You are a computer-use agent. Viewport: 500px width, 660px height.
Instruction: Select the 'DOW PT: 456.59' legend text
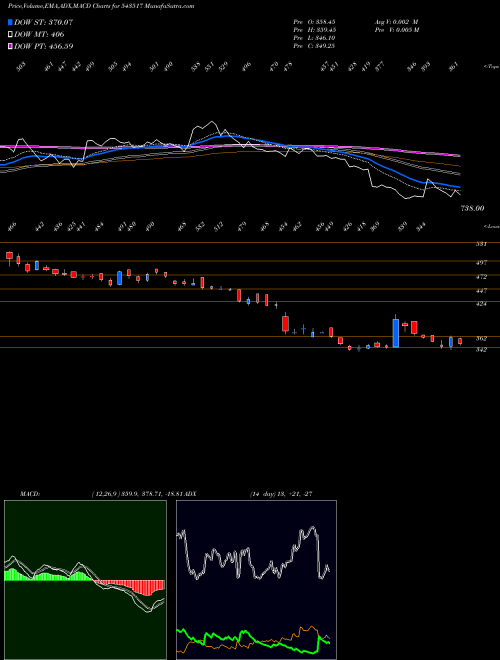click(x=44, y=46)
